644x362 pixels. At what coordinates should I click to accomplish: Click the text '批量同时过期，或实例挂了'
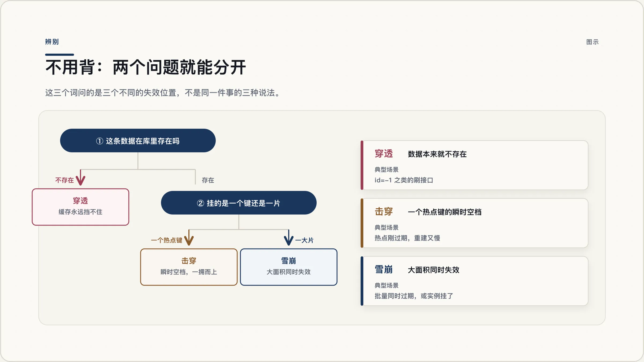414,296
